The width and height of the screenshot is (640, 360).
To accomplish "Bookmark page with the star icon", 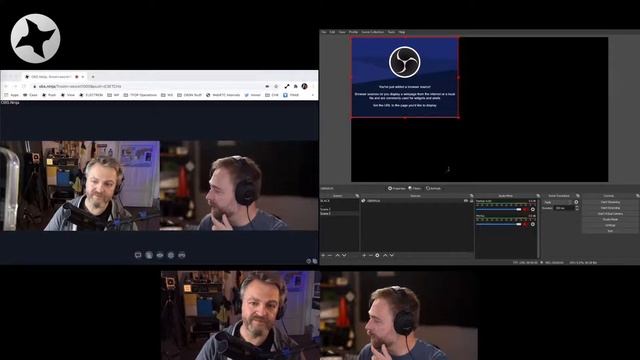I will 276,87.
